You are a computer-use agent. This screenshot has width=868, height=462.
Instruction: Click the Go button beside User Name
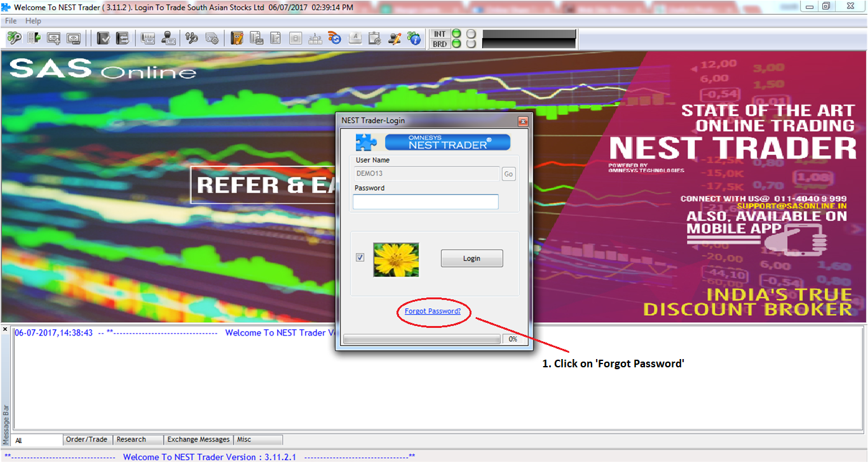click(508, 174)
